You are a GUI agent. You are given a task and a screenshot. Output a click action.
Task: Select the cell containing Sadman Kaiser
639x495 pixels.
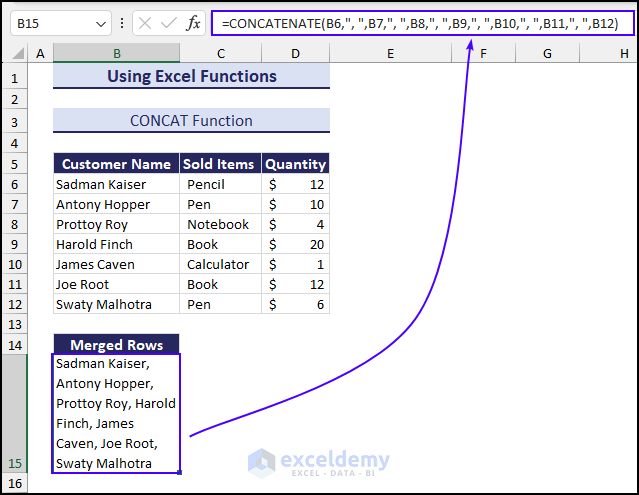pos(116,184)
